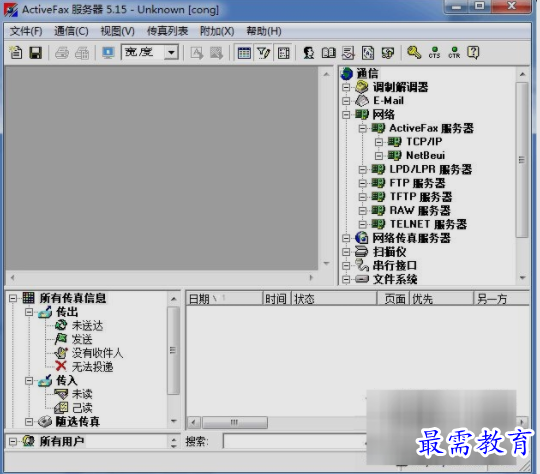540x474 pixels.
Task: Click the user head profile toolbar icon
Action: [x=309, y=53]
